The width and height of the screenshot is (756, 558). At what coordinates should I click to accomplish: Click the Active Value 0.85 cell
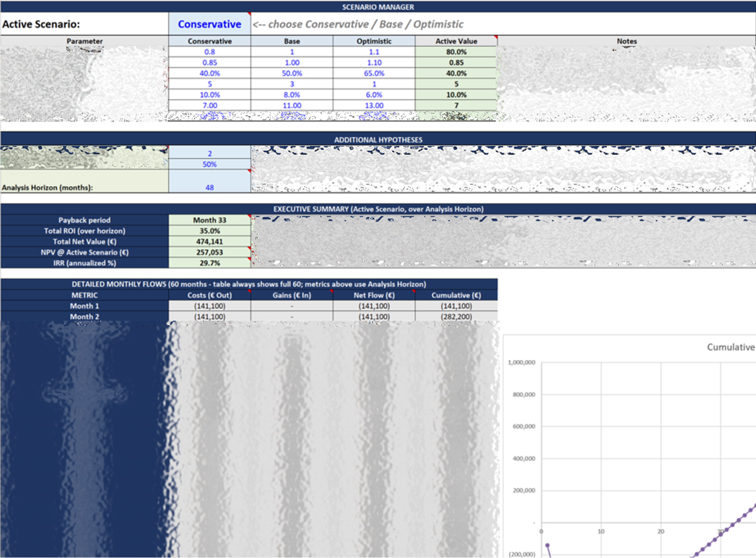456,63
